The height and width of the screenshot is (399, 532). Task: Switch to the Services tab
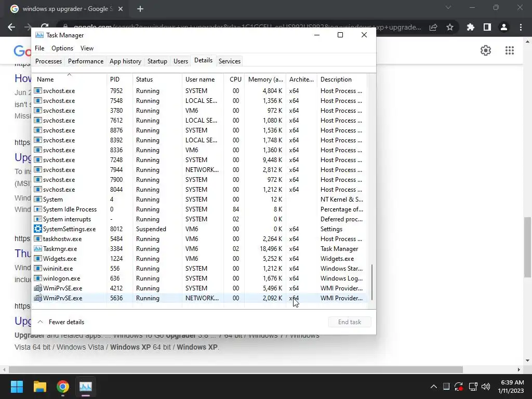pos(229,61)
